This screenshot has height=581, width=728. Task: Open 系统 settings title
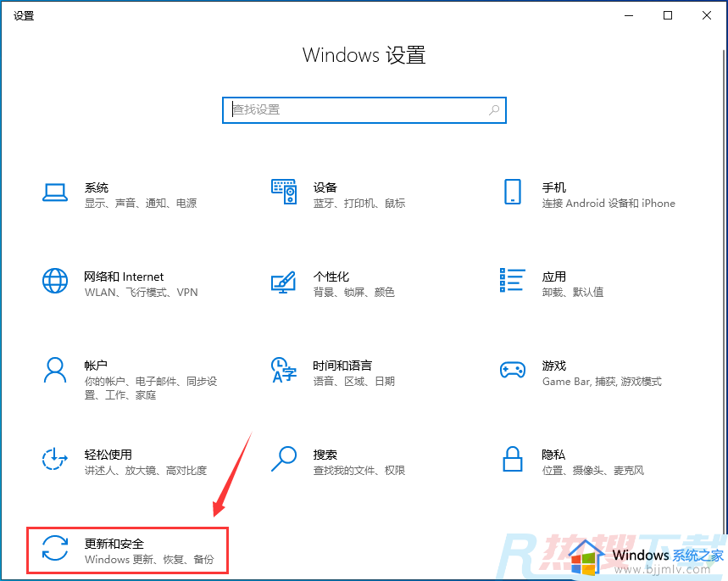pos(97,187)
